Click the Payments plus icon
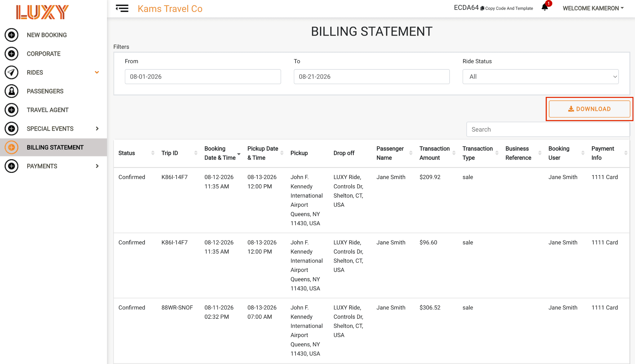 11,166
